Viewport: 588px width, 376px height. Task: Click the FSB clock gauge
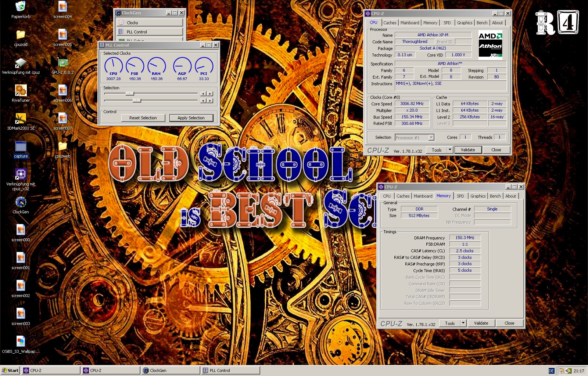(x=135, y=66)
